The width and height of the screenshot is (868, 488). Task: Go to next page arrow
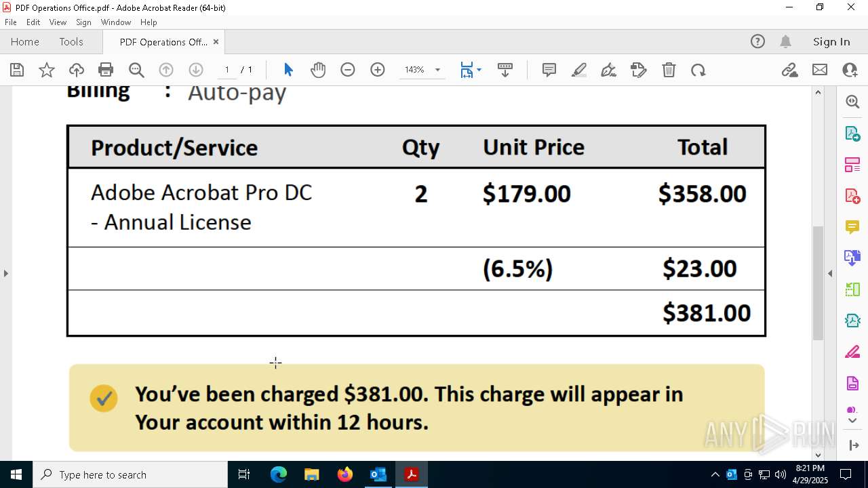[x=196, y=70]
